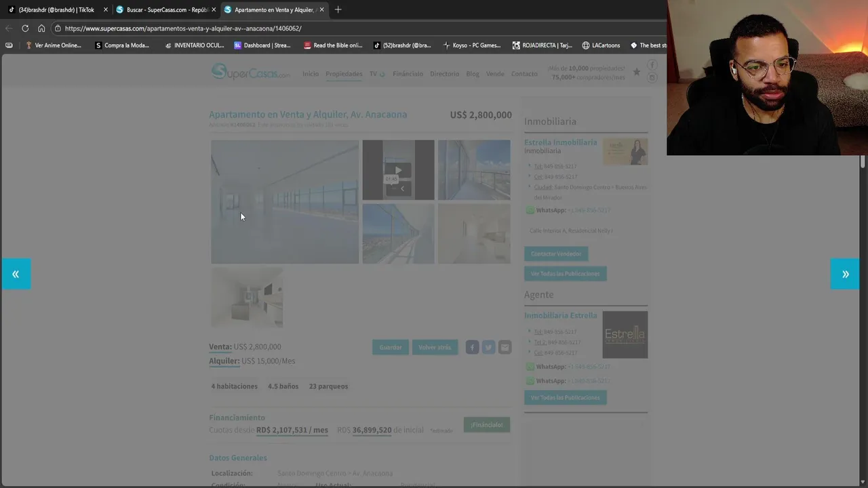Viewport: 868px width, 488px height.
Task: Share listing on Facebook
Action: pos(472,347)
